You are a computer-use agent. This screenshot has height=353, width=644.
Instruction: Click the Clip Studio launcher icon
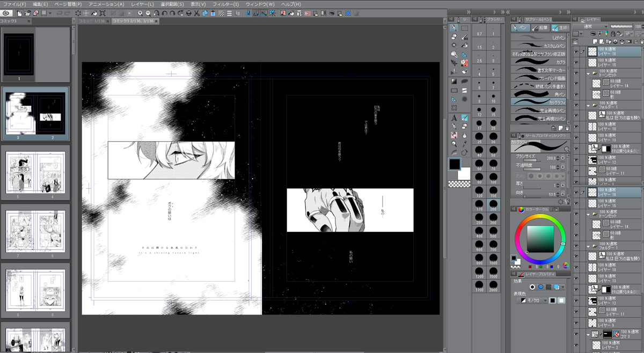[7, 12]
